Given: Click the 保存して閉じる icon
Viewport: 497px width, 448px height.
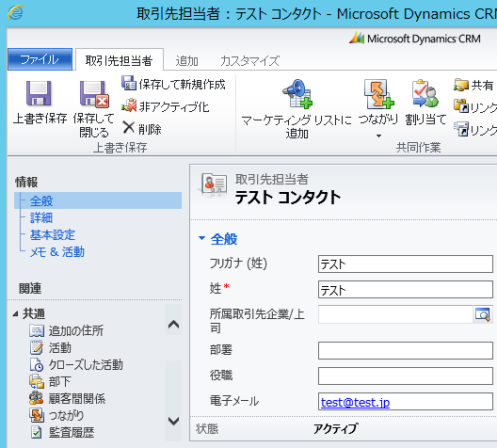Looking at the screenshot, I should click(94, 94).
